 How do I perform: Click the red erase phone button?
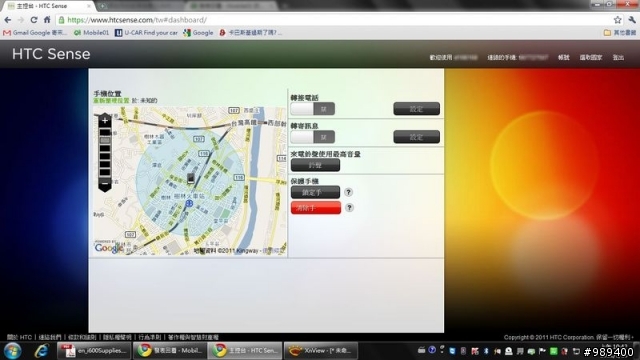click(316, 208)
